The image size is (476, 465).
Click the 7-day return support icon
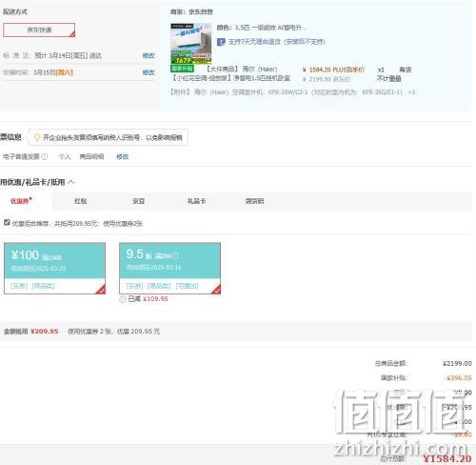point(221,42)
